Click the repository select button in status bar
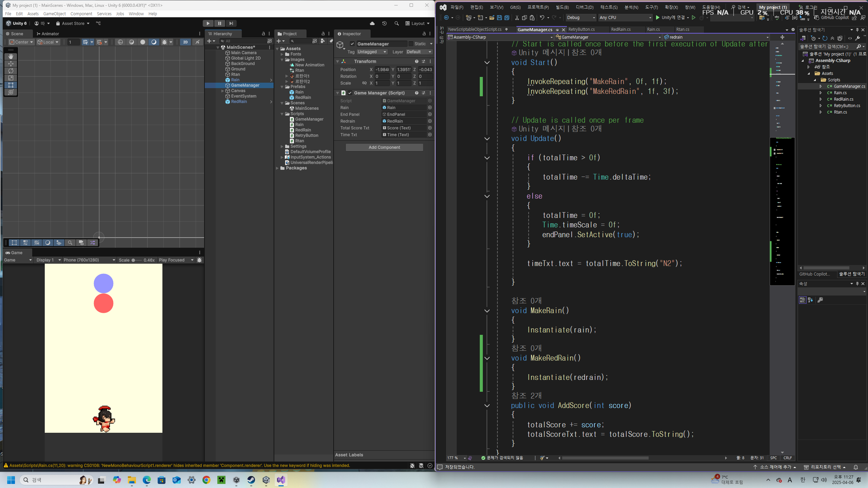Image resolution: width=868 pixels, height=488 pixels. pos(825,467)
